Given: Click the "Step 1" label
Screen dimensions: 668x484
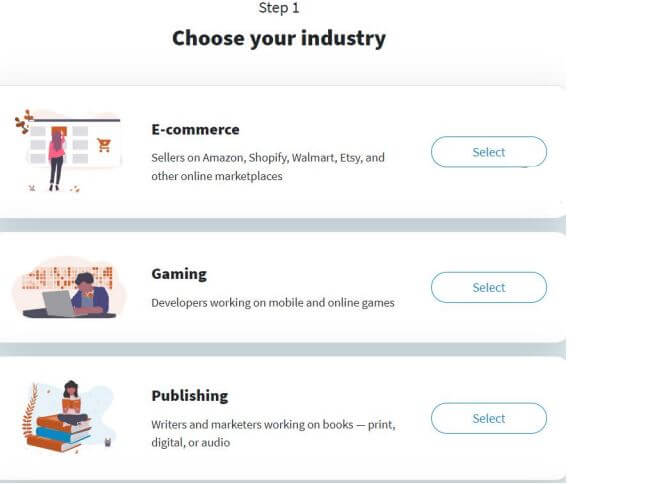Looking at the screenshot, I should click(x=279, y=8).
